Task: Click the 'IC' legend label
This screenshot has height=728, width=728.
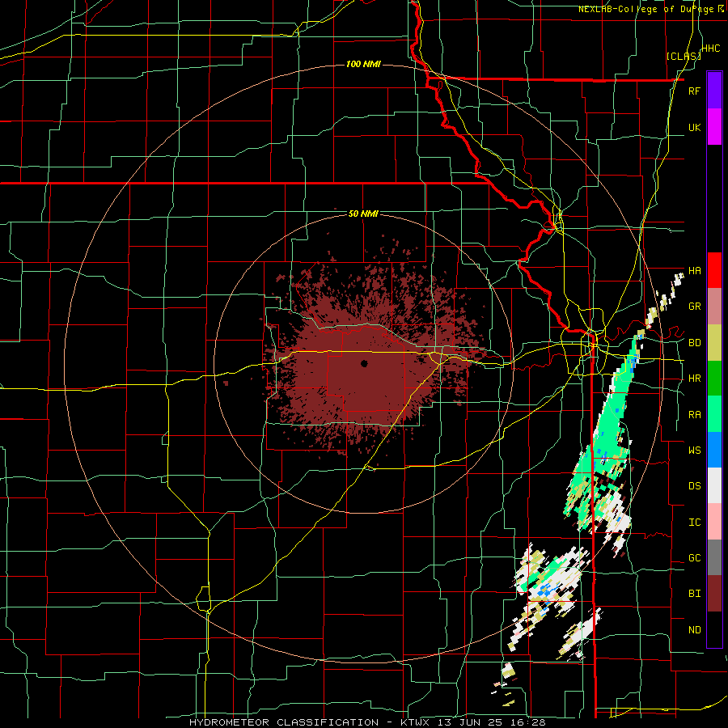Action: click(x=694, y=522)
